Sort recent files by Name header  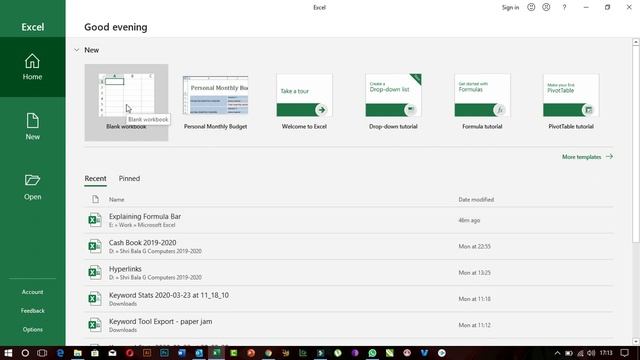point(116,200)
